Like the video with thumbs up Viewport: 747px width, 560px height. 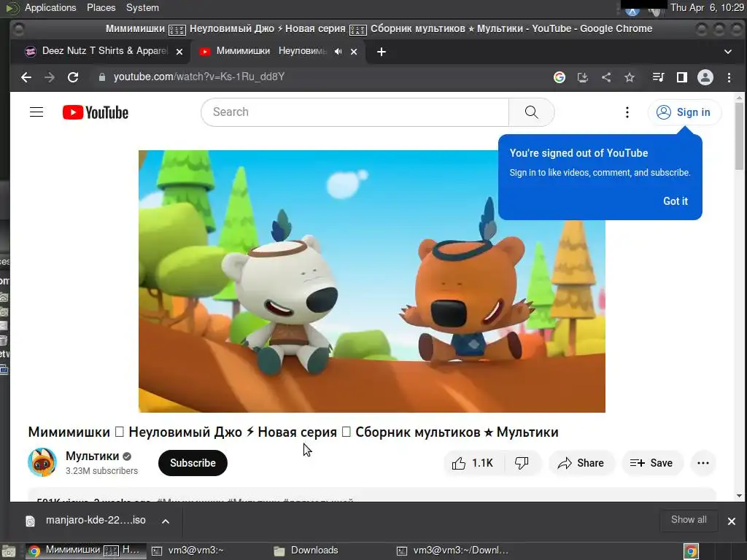coord(473,463)
